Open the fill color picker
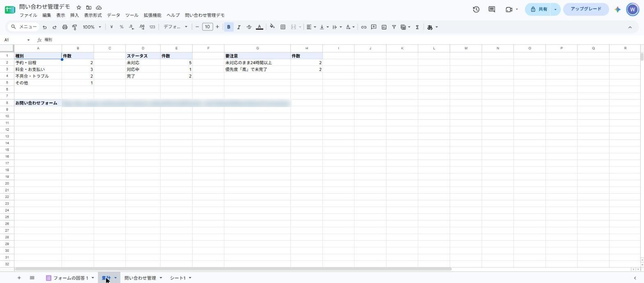 click(x=272, y=27)
